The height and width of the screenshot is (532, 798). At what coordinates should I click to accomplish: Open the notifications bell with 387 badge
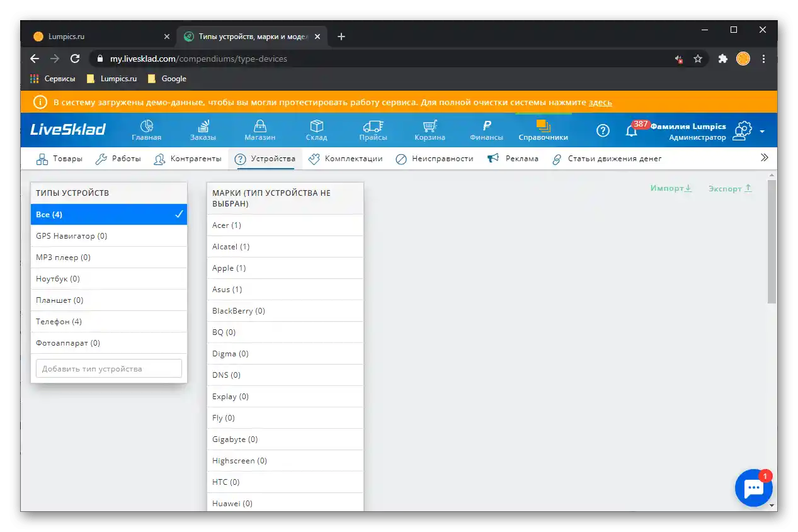[x=632, y=130]
